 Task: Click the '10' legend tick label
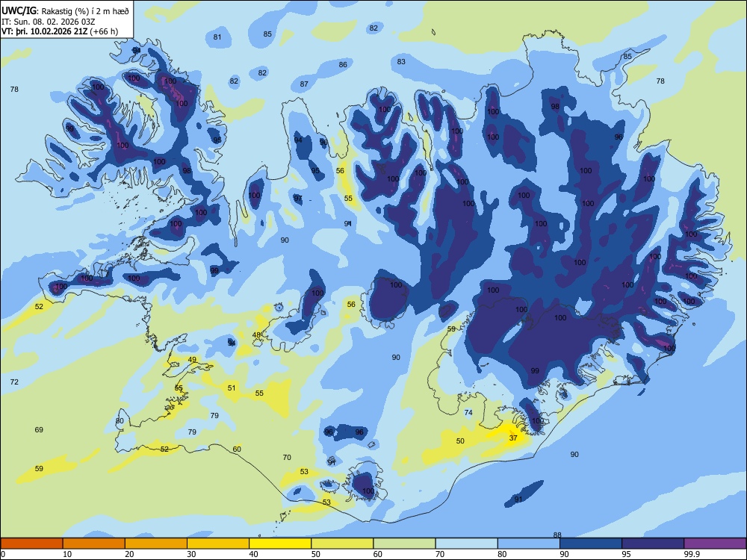tap(67, 554)
